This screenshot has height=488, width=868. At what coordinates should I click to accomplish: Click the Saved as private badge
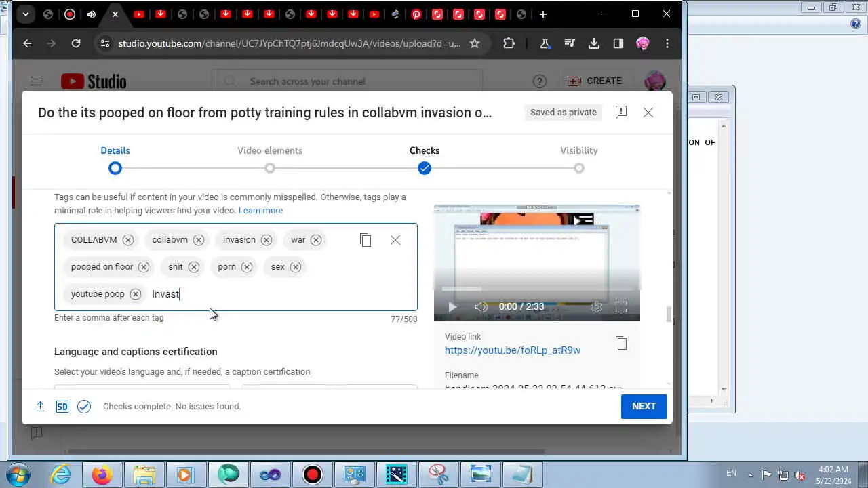pos(564,113)
